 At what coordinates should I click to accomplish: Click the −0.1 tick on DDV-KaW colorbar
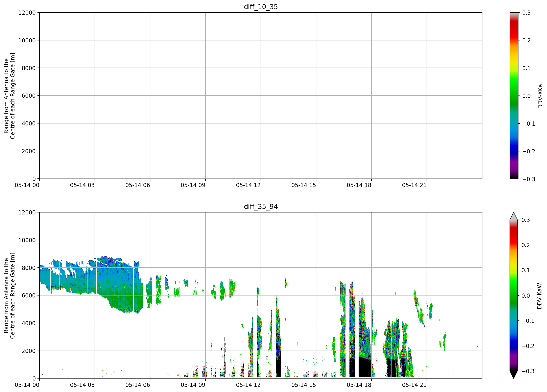[528, 321]
